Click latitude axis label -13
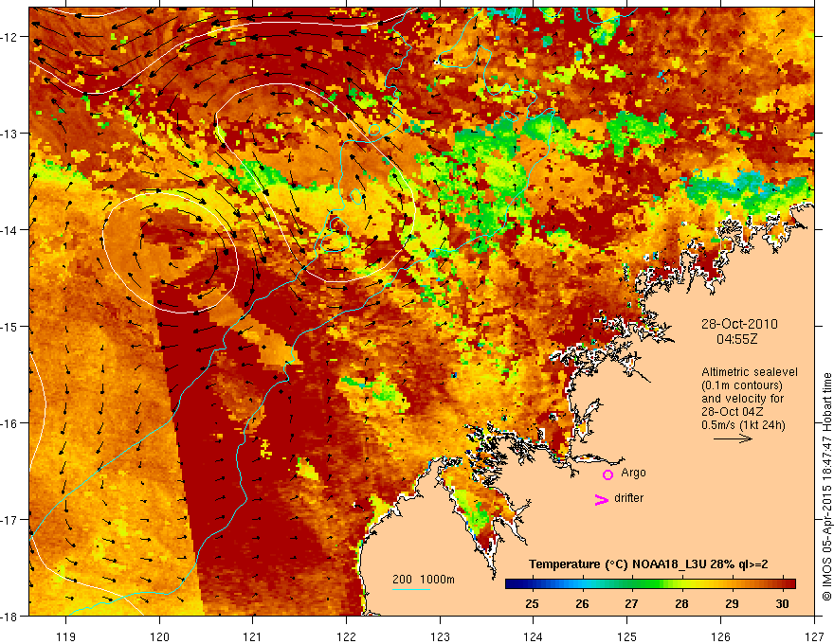834x644 pixels. click(10, 134)
